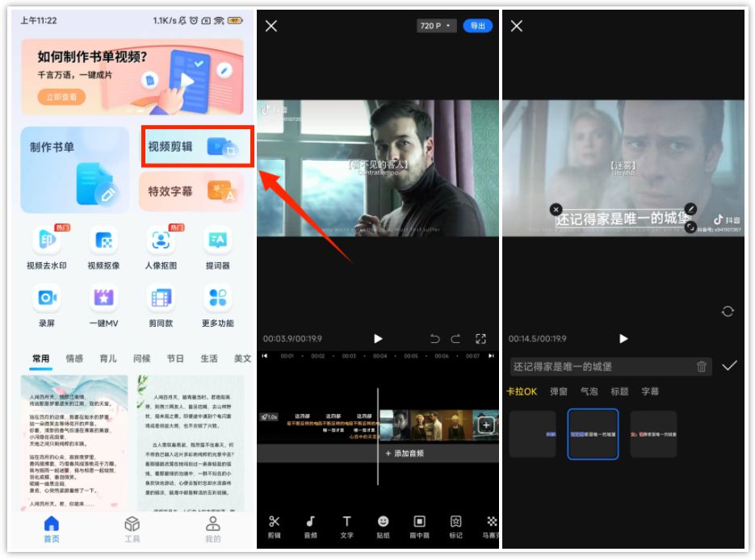Select the 剪辑 scissors tool
755x560 pixels.
[x=274, y=527]
